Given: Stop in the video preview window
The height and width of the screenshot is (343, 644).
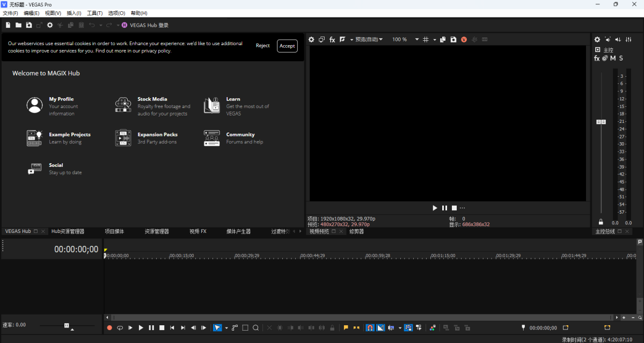Looking at the screenshot, I should pos(454,208).
